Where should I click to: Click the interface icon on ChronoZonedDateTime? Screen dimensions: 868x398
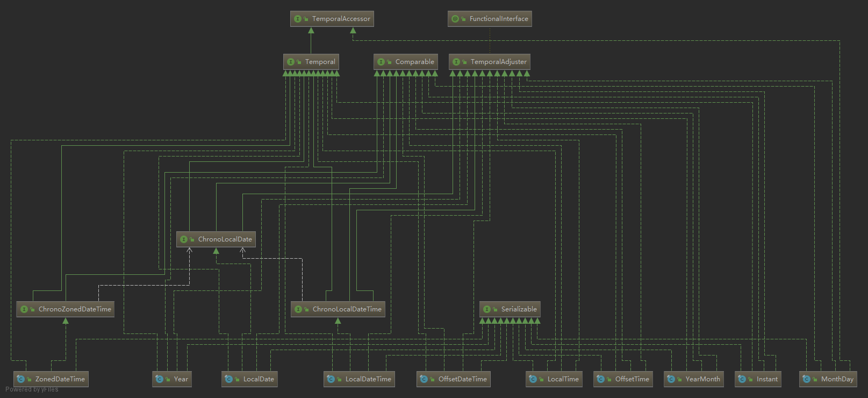24,309
